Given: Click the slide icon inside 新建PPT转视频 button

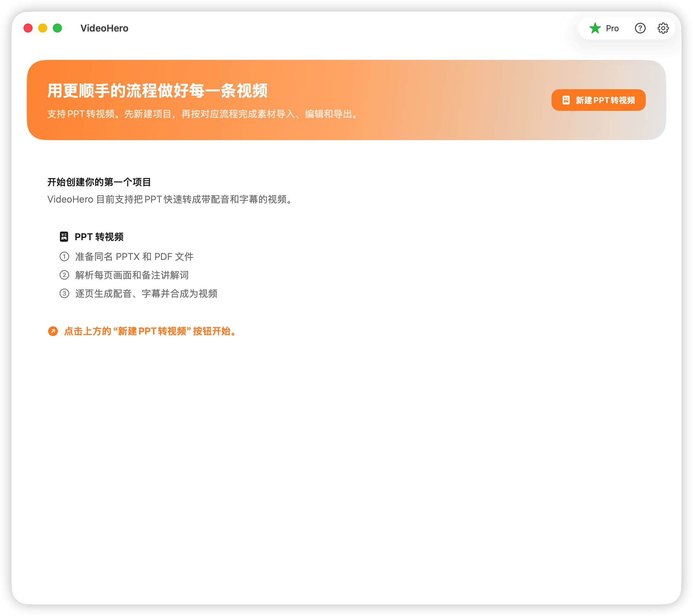Looking at the screenshot, I should coord(566,100).
